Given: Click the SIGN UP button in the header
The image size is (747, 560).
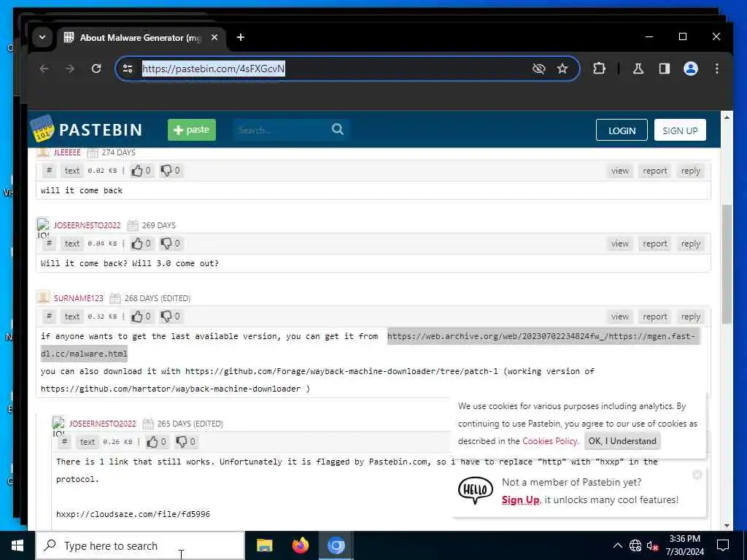Looking at the screenshot, I should (680, 130).
